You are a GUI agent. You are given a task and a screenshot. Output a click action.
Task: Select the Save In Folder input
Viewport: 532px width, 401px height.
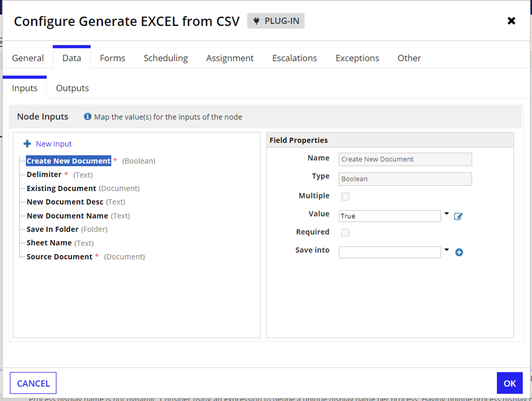(52, 229)
